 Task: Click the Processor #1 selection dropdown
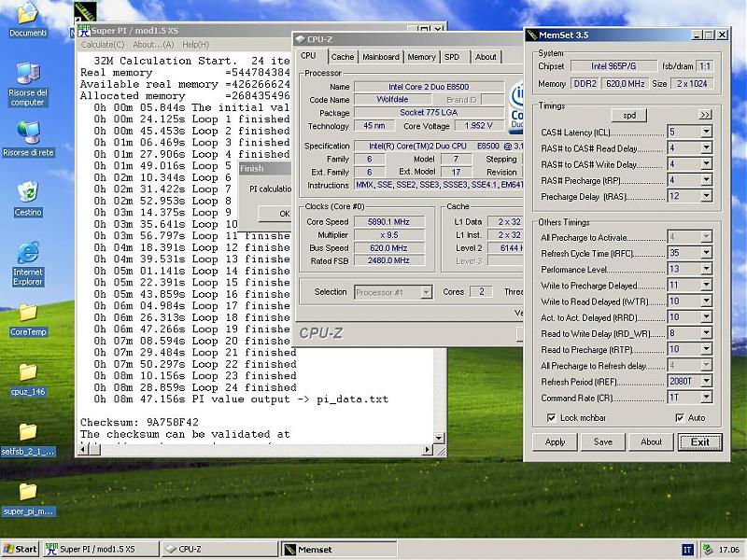click(393, 292)
